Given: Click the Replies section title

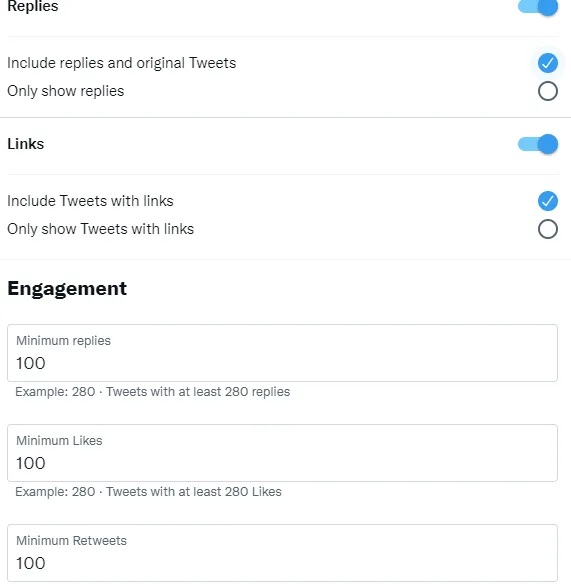Looking at the screenshot, I should point(33,6).
